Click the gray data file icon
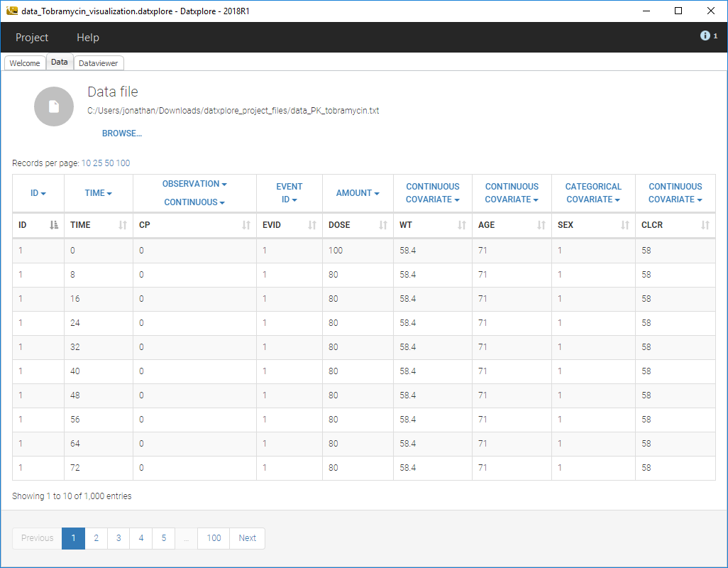 pos(54,106)
